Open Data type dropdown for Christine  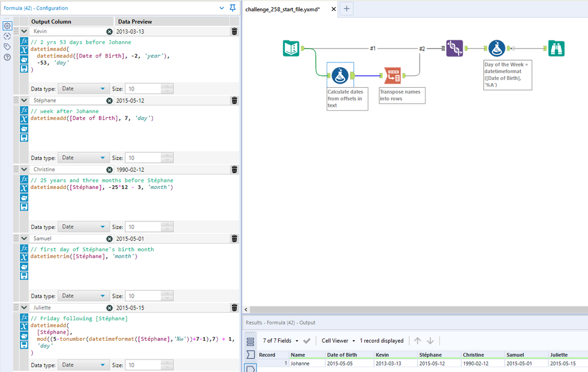point(84,227)
